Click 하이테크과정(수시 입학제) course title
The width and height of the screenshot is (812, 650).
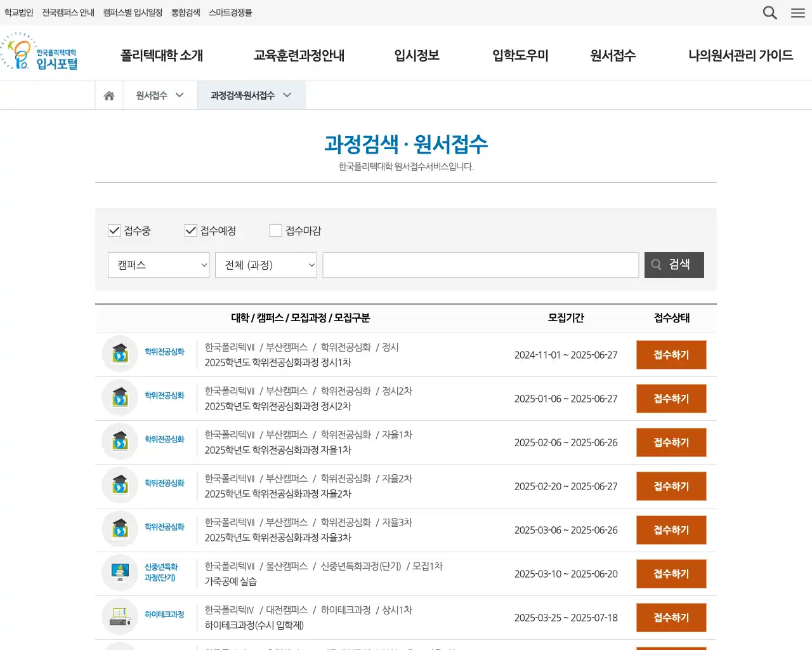[x=254, y=625]
